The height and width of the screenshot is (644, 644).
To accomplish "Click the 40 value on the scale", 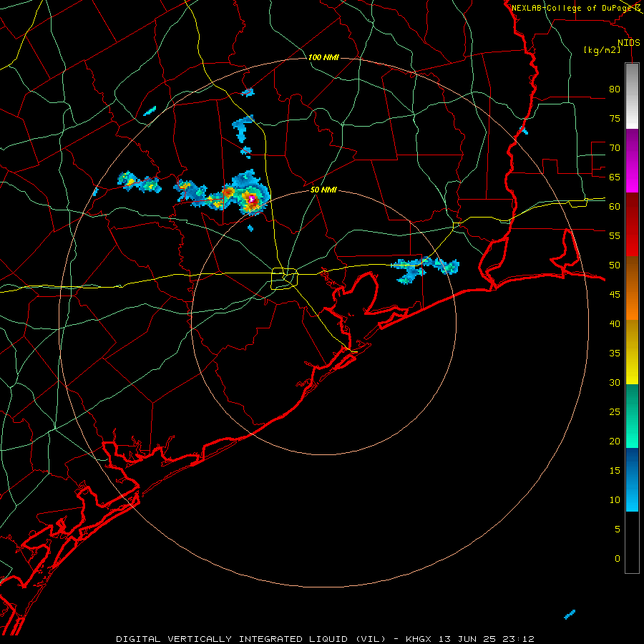I will coord(615,323).
